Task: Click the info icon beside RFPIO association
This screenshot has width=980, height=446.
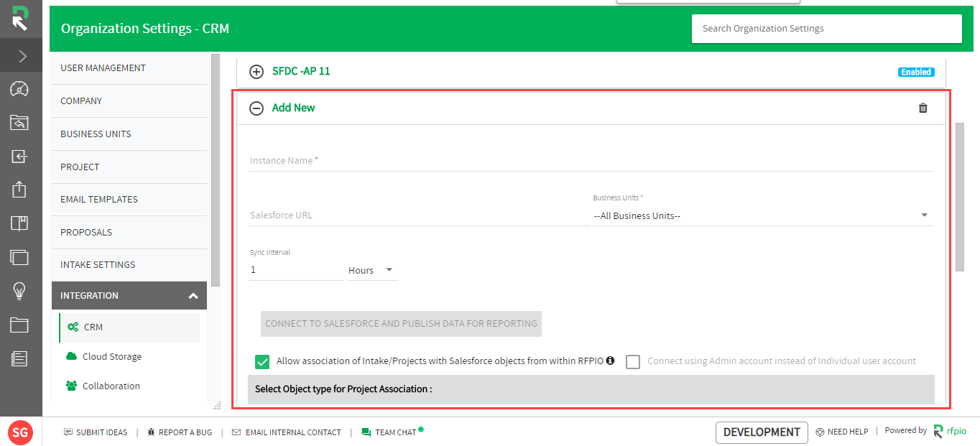Action: coord(610,361)
